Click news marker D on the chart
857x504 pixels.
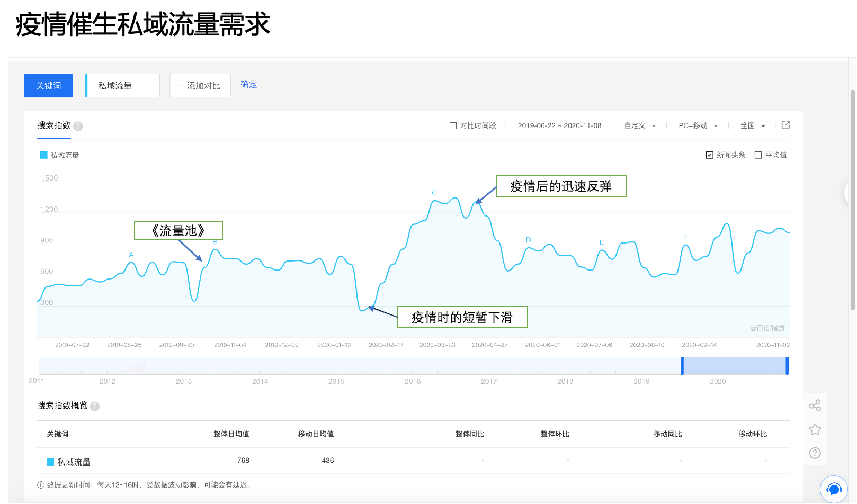tap(528, 240)
